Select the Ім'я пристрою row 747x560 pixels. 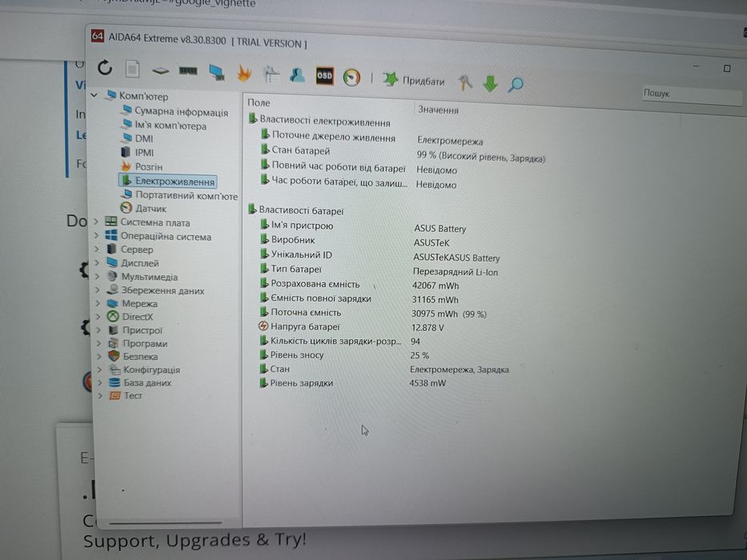click(x=363, y=226)
